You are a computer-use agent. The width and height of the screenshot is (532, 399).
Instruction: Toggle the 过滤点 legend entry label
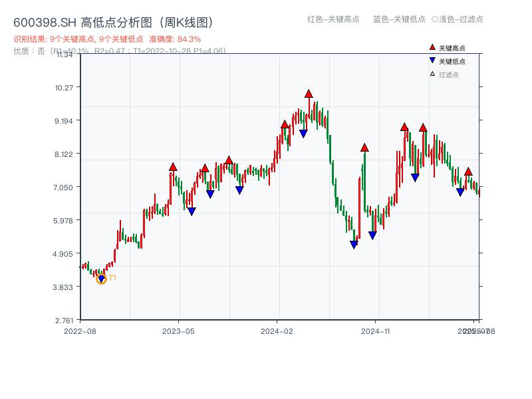(x=448, y=74)
